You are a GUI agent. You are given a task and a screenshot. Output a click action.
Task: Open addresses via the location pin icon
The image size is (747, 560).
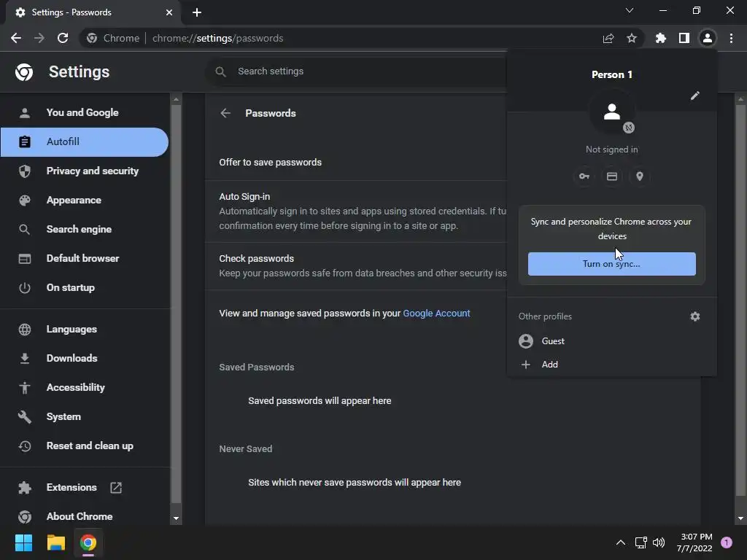point(640,176)
